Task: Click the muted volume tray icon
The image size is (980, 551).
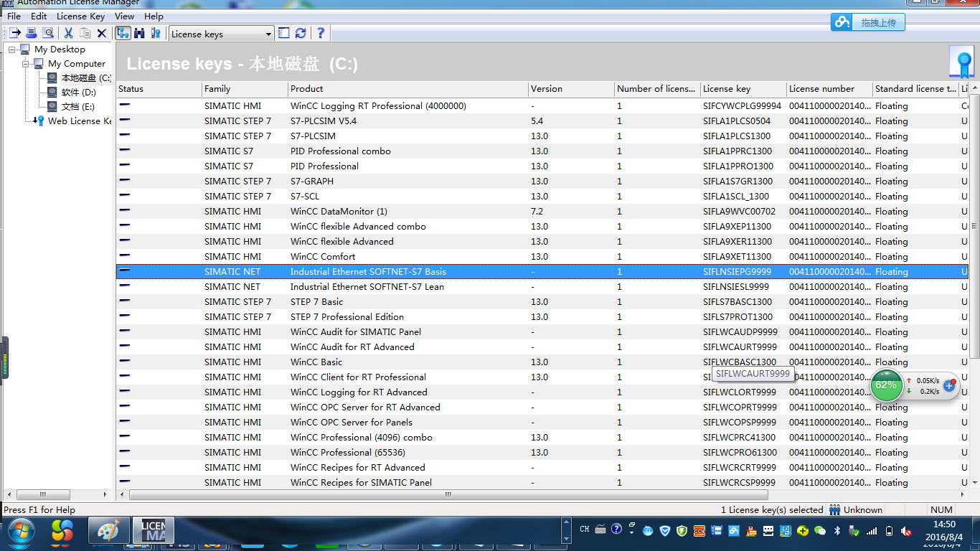Action: tap(906, 531)
